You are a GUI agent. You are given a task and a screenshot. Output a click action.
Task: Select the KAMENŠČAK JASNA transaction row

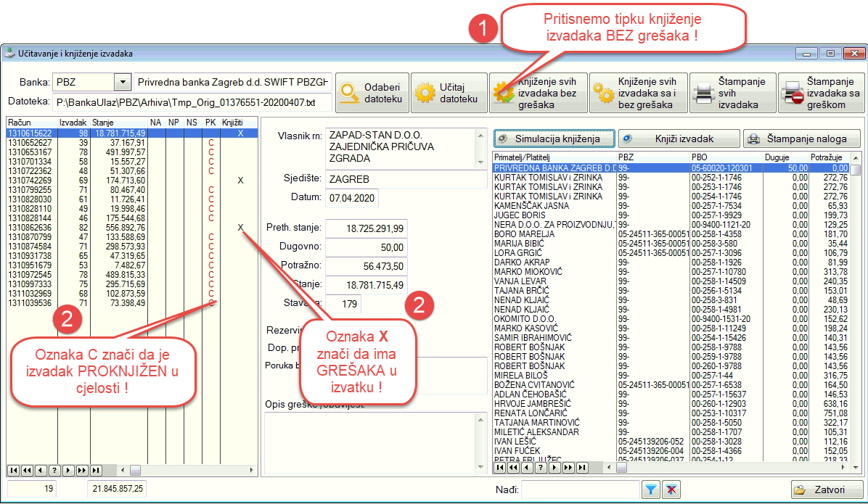pyautogui.click(x=531, y=206)
